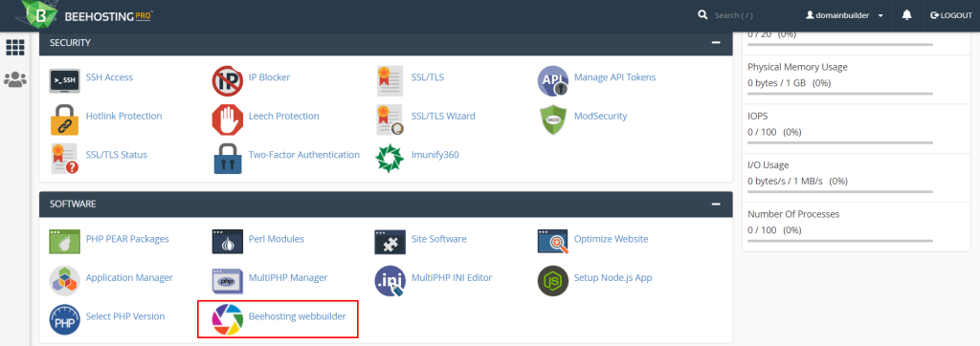Open the Beehosting webbuilder colorful icon
Screen dimensions: 980x346
tap(228, 319)
